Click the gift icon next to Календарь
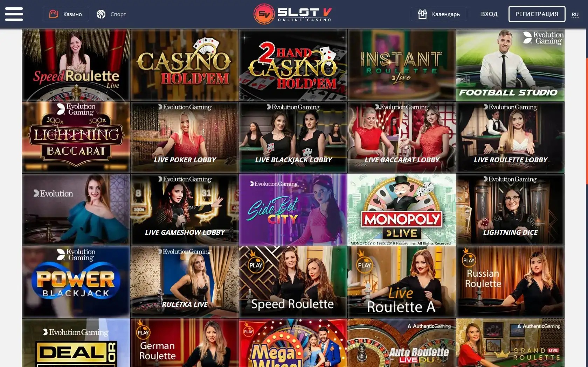The height and width of the screenshot is (367, 588). pos(422,14)
